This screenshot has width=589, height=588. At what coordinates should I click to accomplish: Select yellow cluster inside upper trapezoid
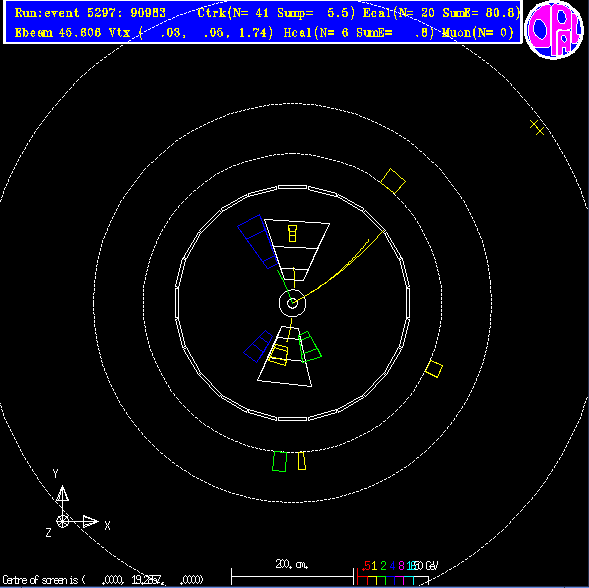tap(292, 233)
